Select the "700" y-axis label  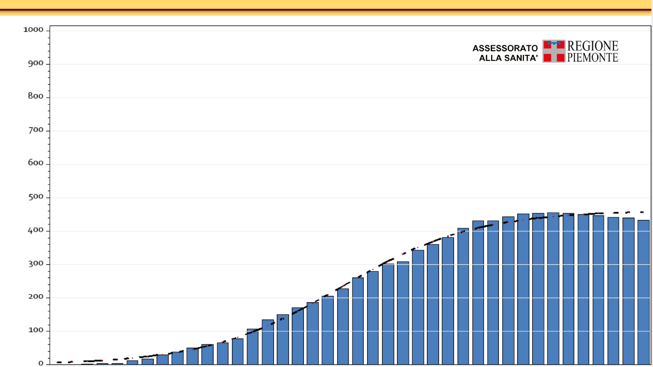[36, 130]
